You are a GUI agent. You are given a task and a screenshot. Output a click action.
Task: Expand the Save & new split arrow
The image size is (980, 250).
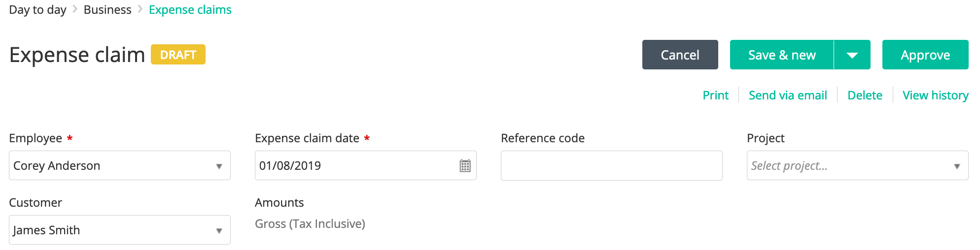[852, 55]
